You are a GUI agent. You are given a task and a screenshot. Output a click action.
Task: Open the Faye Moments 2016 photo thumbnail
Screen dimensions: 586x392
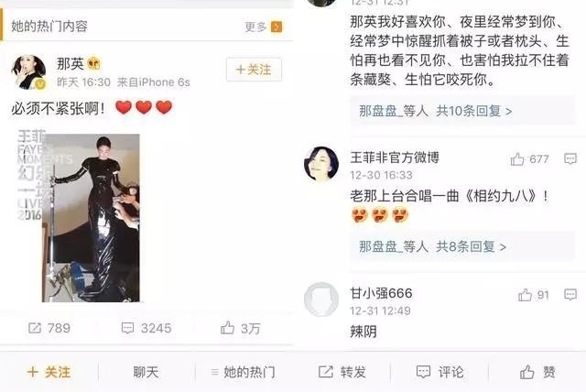(x=79, y=215)
